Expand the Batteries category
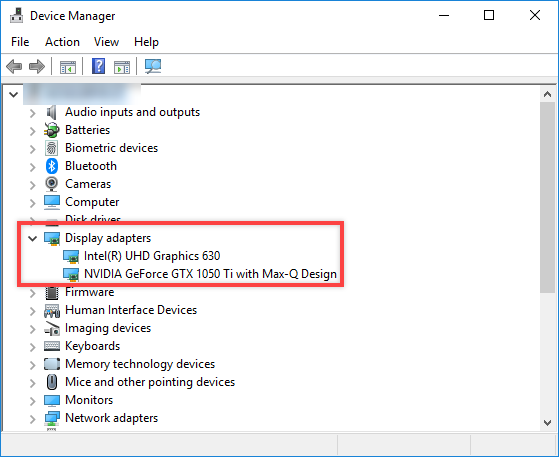The width and height of the screenshot is (559, 457). coord(32,131)
